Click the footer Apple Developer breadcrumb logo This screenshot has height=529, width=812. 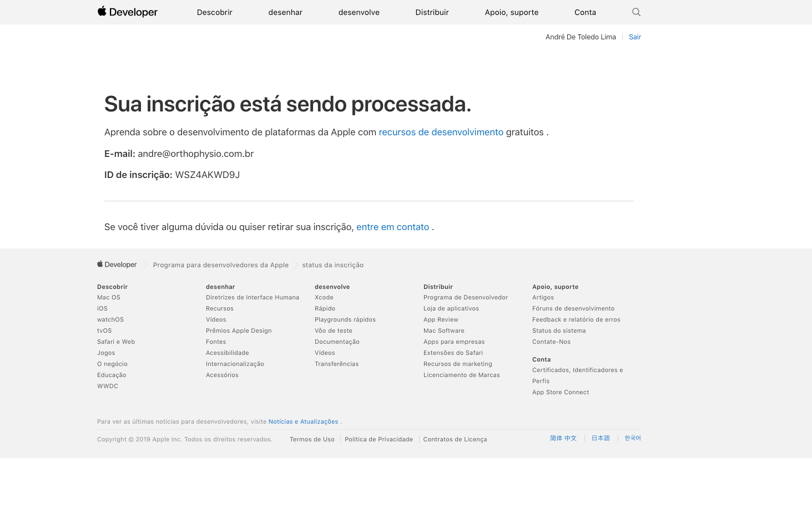point(117,264)
